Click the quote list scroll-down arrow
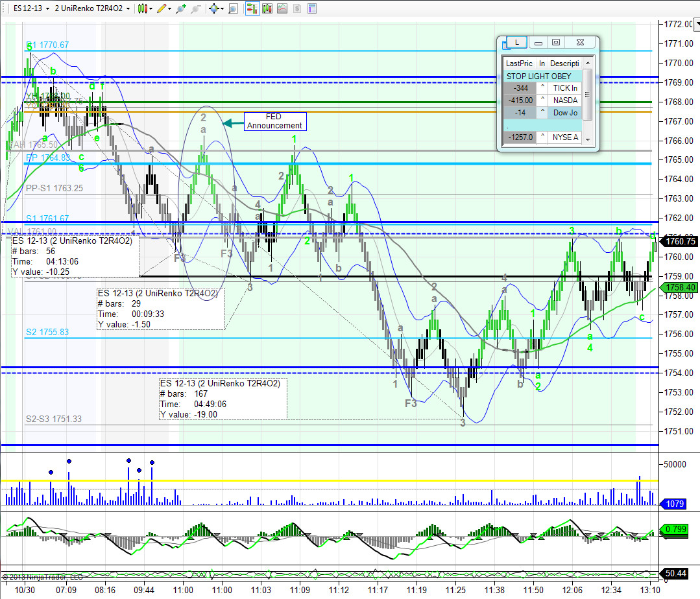The height and width of the screenshot is (599, 700). [x=588, y=139]
